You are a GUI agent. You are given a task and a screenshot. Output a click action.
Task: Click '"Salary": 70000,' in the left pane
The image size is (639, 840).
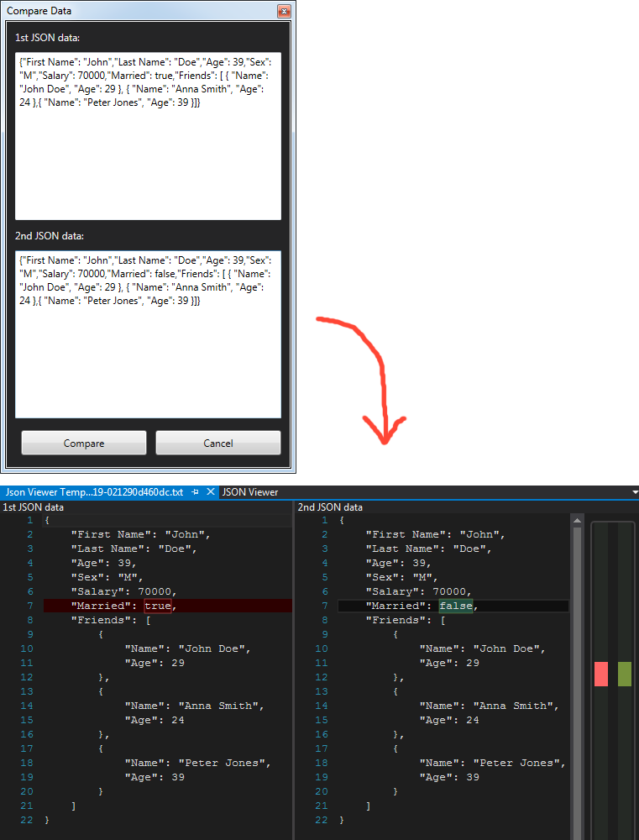click(x=124, y=591)
